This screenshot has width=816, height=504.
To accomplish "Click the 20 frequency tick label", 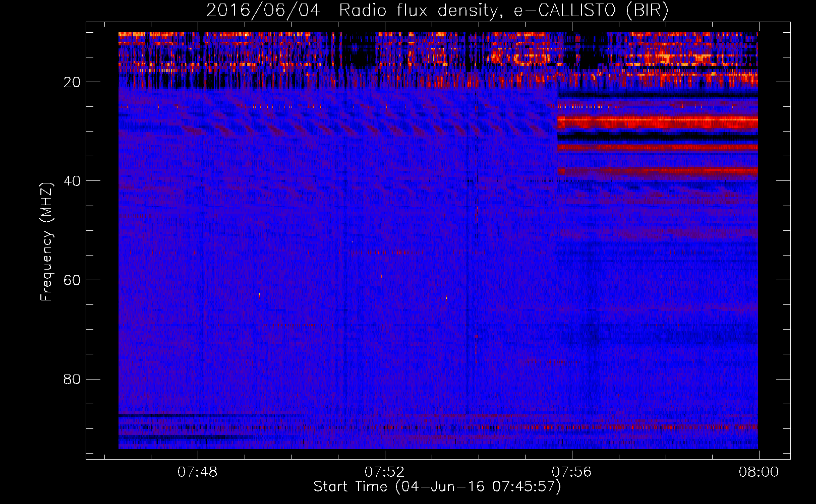I will [72, 82].
